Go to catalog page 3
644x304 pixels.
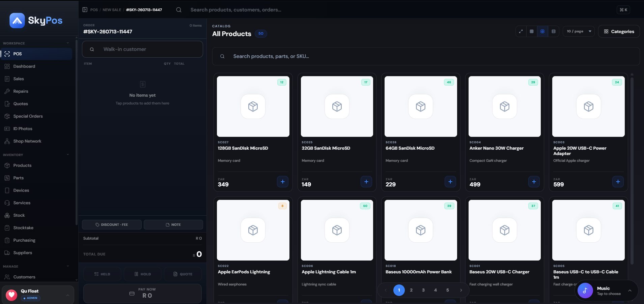pyautogui.click(x=423, y=290)
